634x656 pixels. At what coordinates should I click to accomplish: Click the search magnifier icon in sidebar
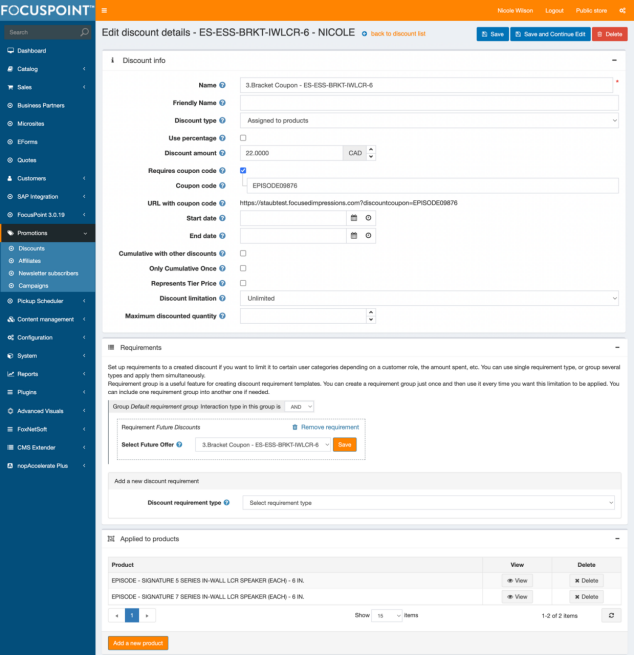tap(84, 32)
